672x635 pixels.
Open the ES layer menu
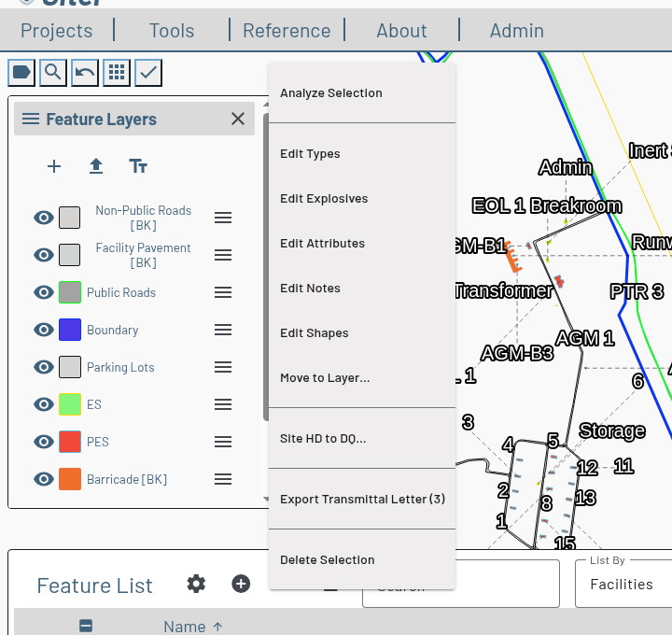click(x=223, y=404)
